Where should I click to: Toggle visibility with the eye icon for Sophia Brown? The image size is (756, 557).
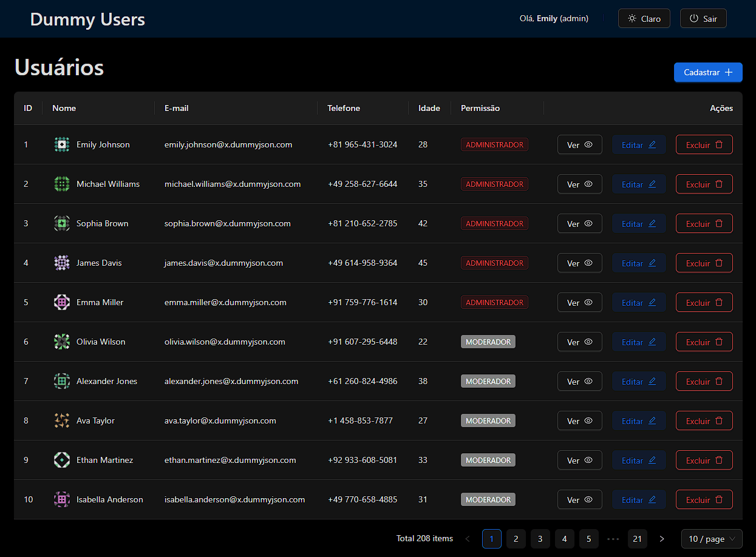[x=587, y=223]
